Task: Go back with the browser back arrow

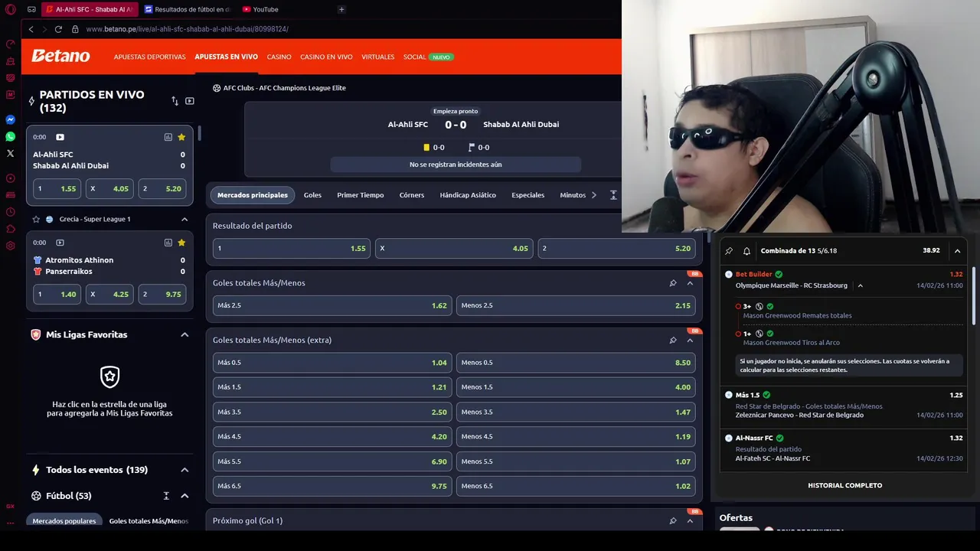Action: click(x=31, y=29)
